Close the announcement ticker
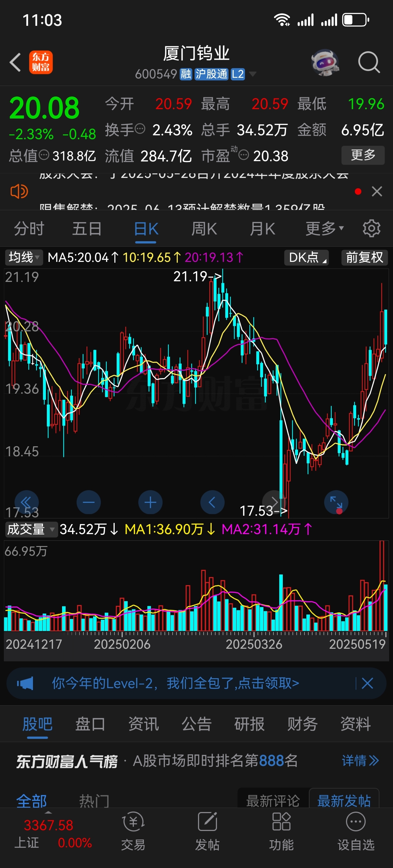Image resolution: width=393 pixels, height=868 pixels. (377, 191)
